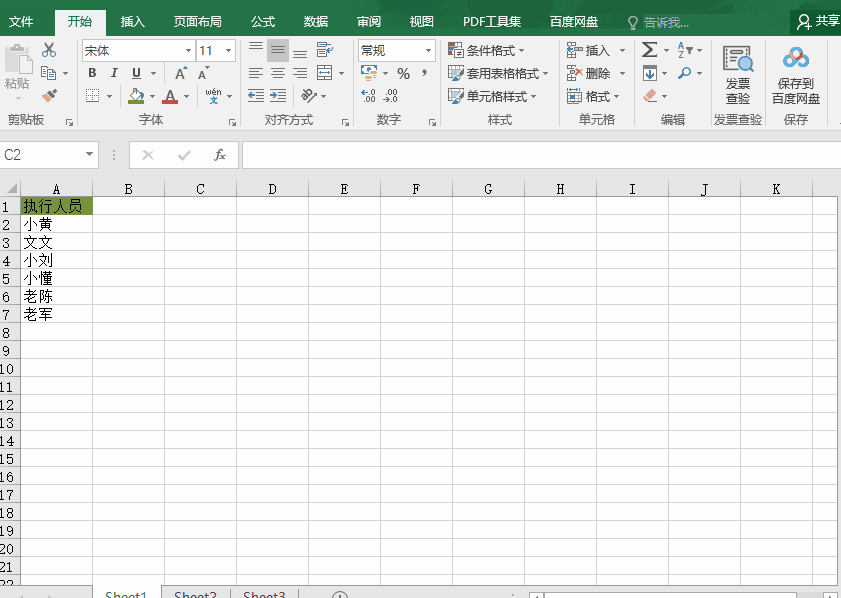Click Sort and Filter A-Z icon
Screen dimensions: 841x598
pos(685,50)
